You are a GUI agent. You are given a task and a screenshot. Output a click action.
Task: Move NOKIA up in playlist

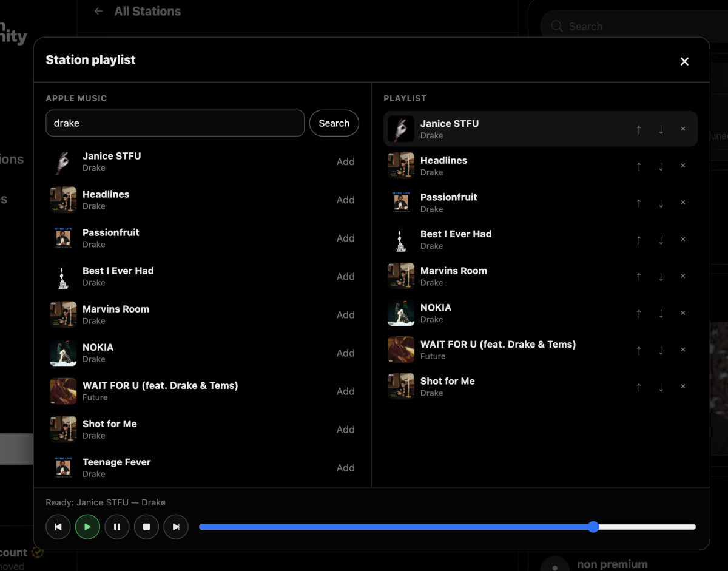639,313
